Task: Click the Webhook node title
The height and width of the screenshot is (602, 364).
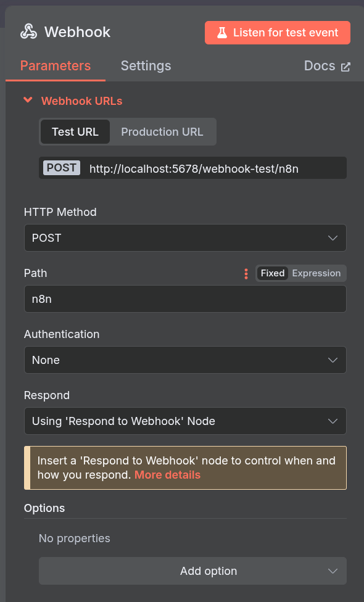Action: point(78,32)
